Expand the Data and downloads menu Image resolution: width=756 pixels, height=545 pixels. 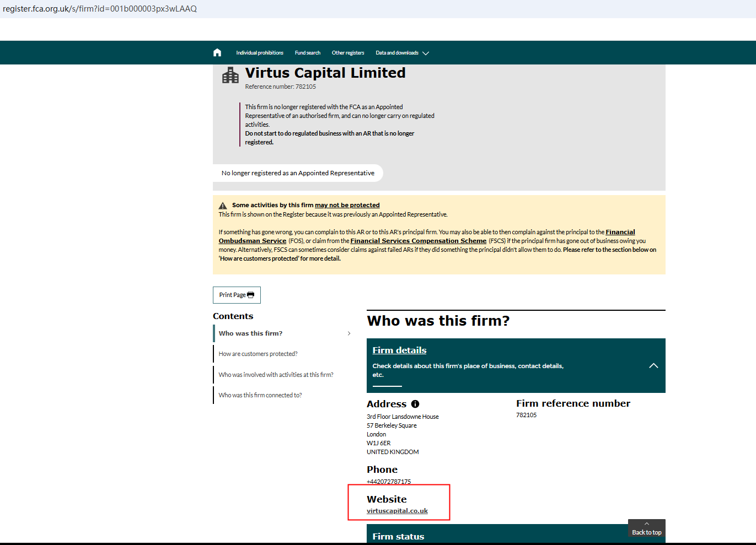[x=403, y=53]
